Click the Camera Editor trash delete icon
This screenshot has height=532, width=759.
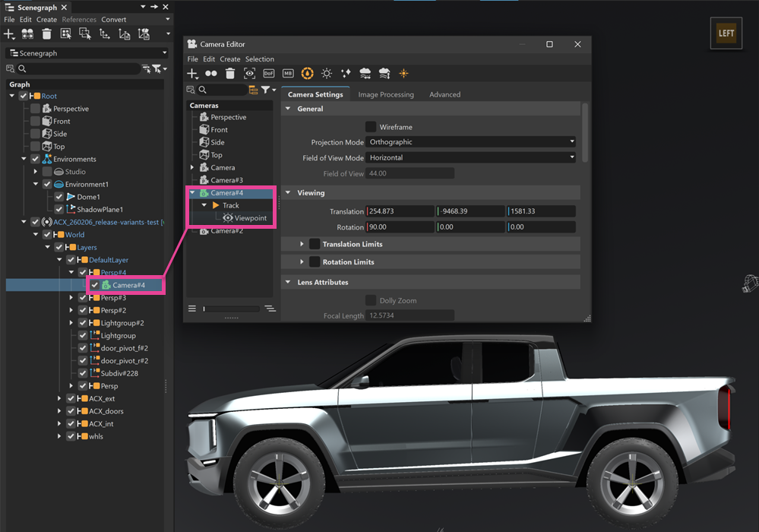[x=230, y=74]
